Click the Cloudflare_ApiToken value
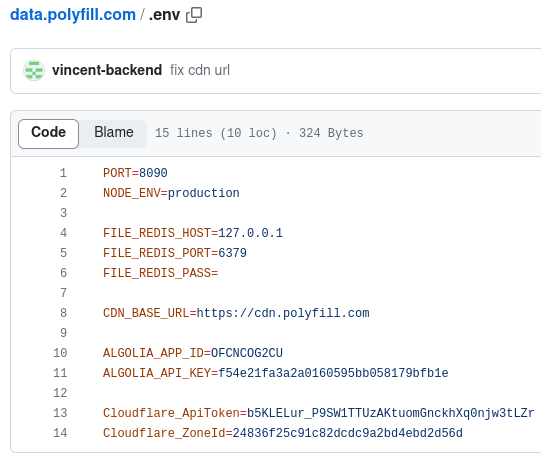Viewport: 541px width, 463px height. tap(391, 413)
